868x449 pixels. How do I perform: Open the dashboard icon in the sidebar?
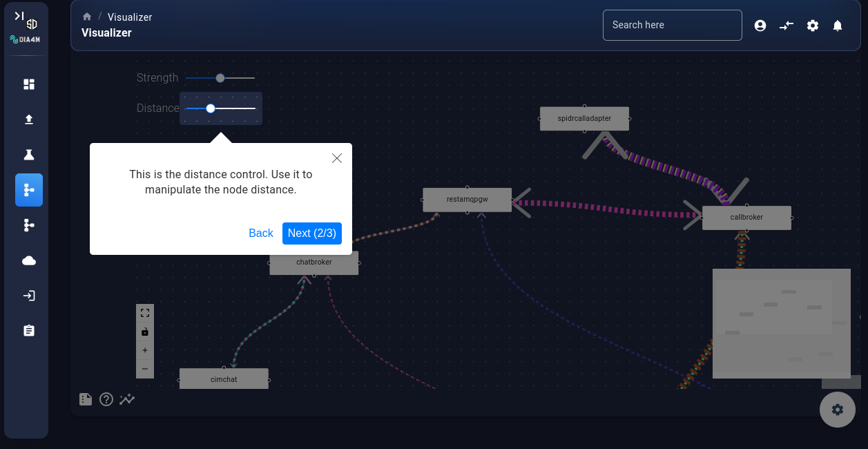pos(29,84)
